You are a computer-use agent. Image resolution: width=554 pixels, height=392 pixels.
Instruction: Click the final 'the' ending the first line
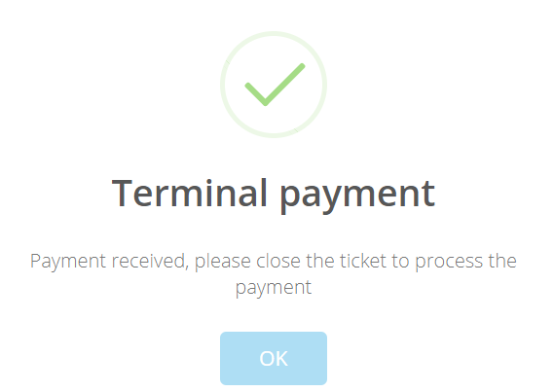(502, 261)
